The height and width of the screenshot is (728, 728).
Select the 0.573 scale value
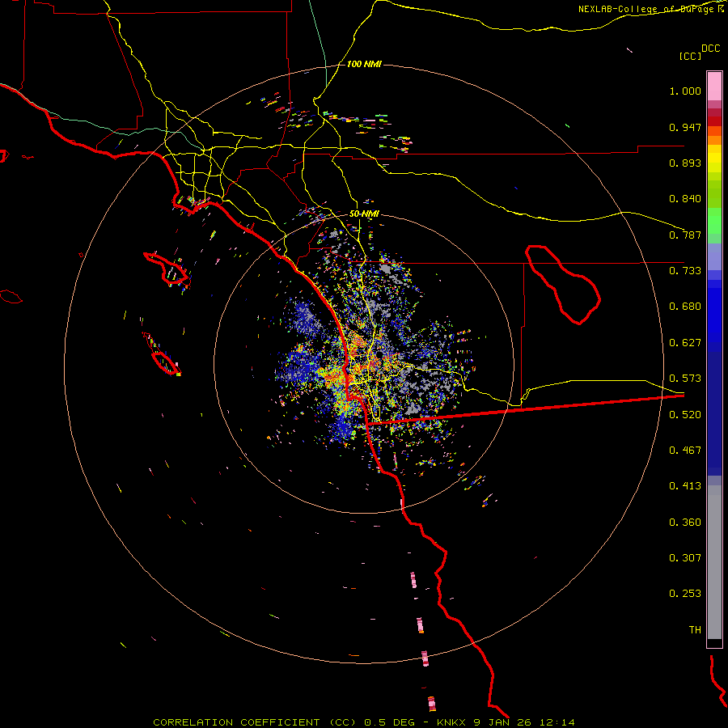coord(685,379)
